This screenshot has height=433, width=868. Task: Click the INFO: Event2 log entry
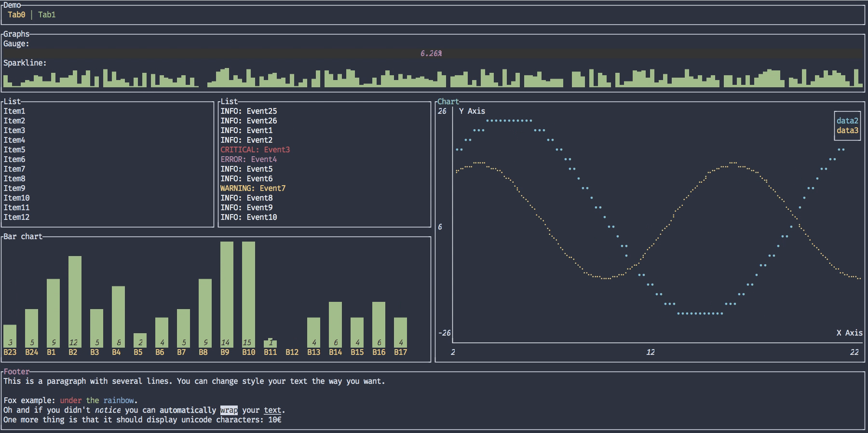click(x=246, y=140)
